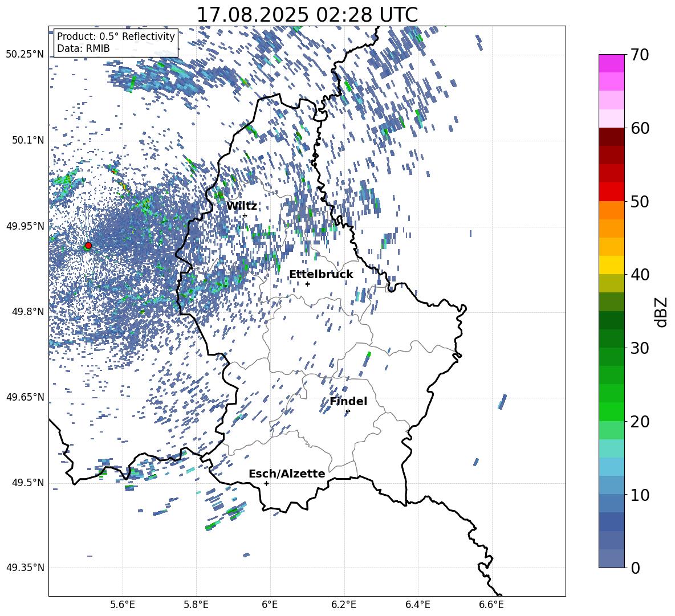Click the colorbar tick label 70
675x616 pixels.
coord(640,55)
